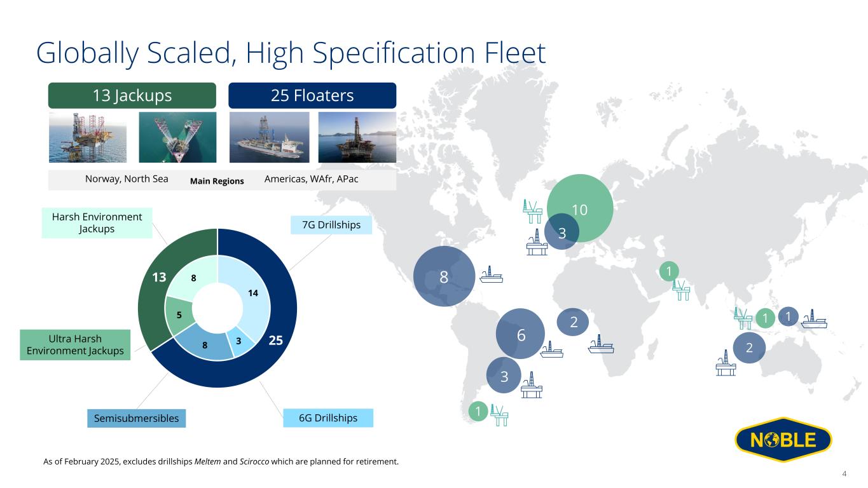Click the "Semisubmersibles" legend label
Screen dimensions: 868x488
pyautogui.click(x=135, y=418)
